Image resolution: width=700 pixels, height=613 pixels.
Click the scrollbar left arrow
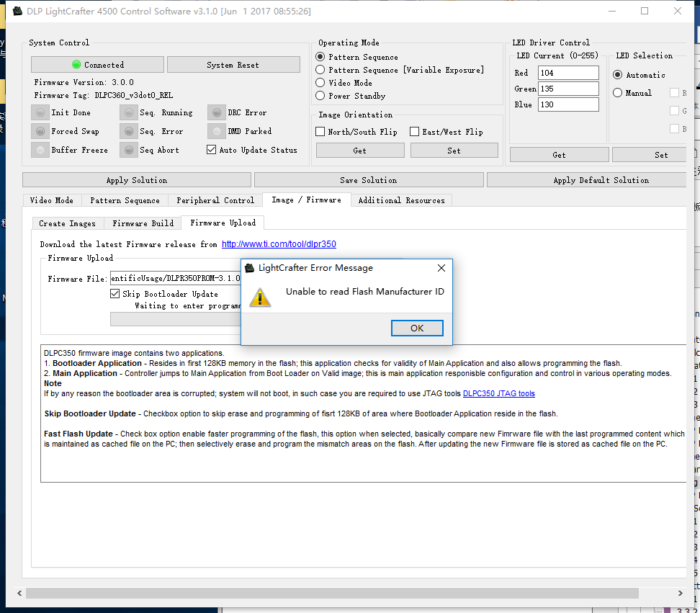19,593
